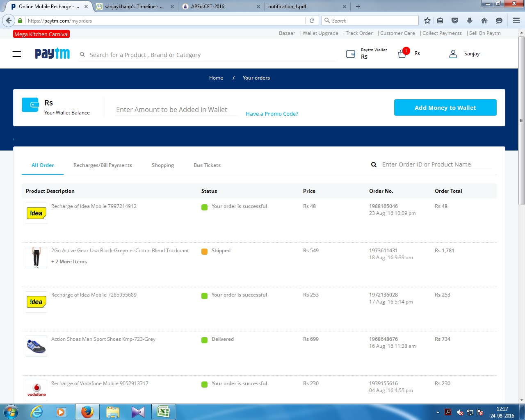This screenshot has height=420, width=525.
Task: Open the Paytm hamburger menu
Action: click(17, 54)
